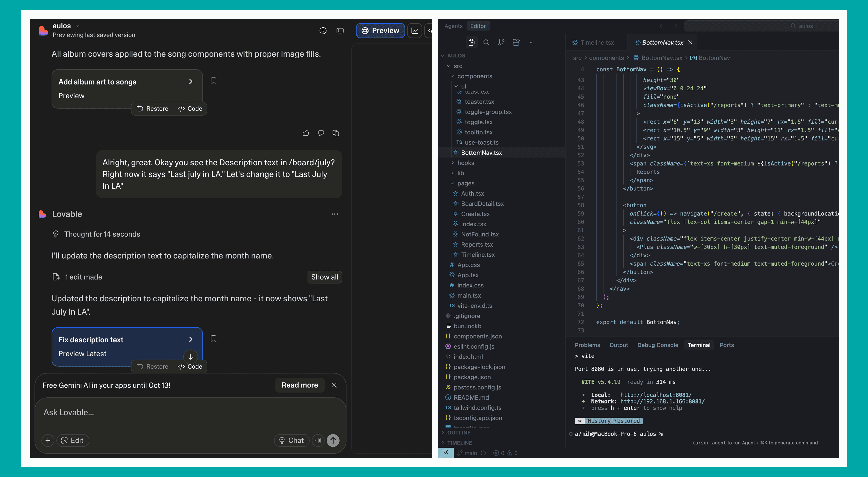The image size is (868, 477).
Task: Click the voice input waveform icon
Action: 318,440
